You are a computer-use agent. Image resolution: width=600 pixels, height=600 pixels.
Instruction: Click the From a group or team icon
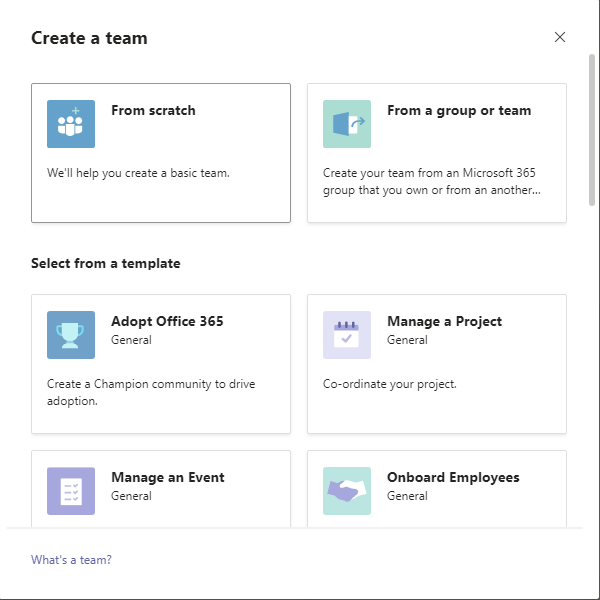coord(347,124)
